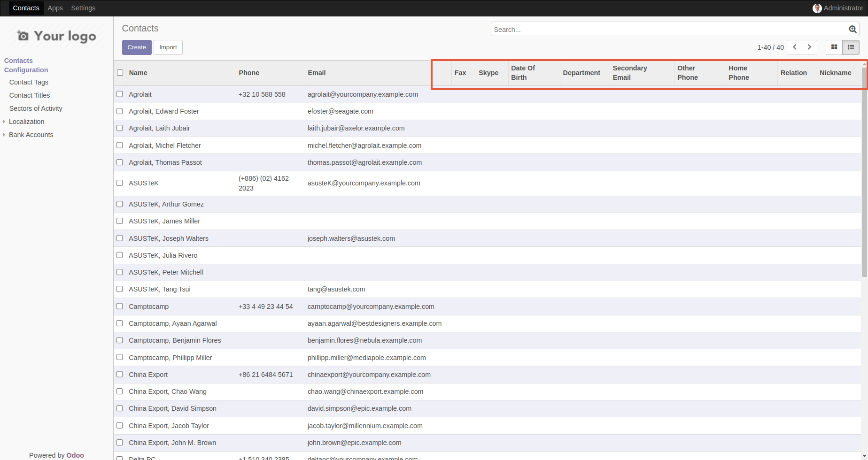Viewport: 868px width, 460px height.
Task: Go to next page of contacts
Action: click(809, 47)
